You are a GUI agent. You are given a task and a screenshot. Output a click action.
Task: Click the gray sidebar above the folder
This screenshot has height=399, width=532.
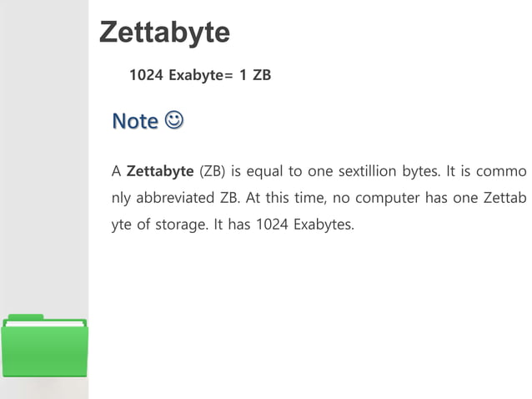click(44, 153)
